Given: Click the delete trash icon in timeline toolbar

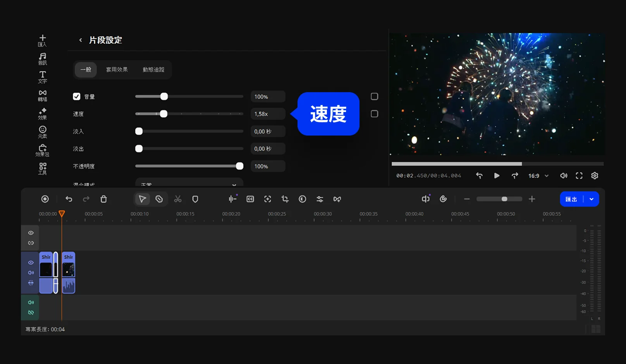Looking at the screenshot, I should 103,199.
